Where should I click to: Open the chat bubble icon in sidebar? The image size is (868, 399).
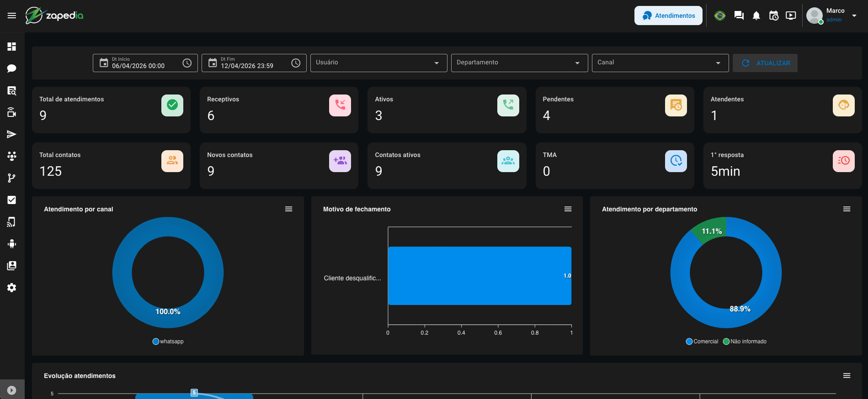[12, 68]
